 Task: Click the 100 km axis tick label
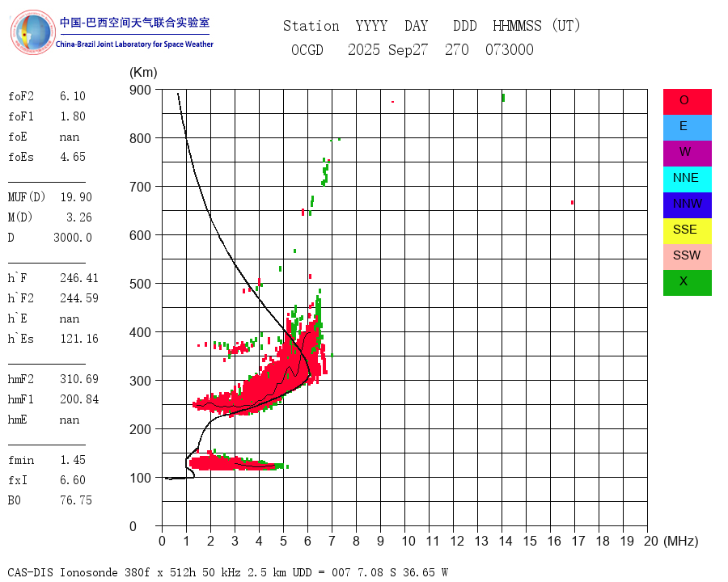140,478
